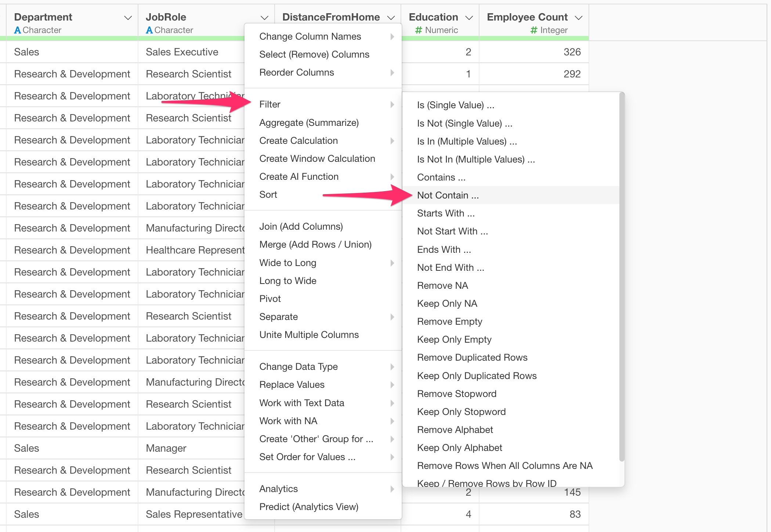Screen dimensions: 771x532
Task: Expand the Change Column Names submenu arrow
Action: click(x=392, y=36)
